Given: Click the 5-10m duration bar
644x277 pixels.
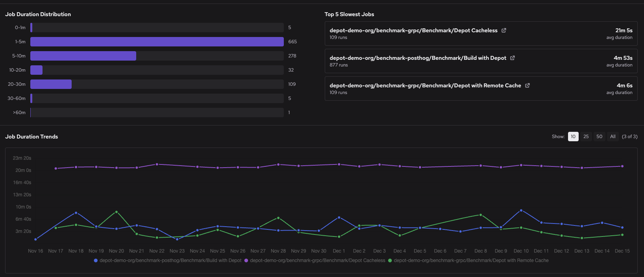Looking at the screenshot, I should pos(83,56).
